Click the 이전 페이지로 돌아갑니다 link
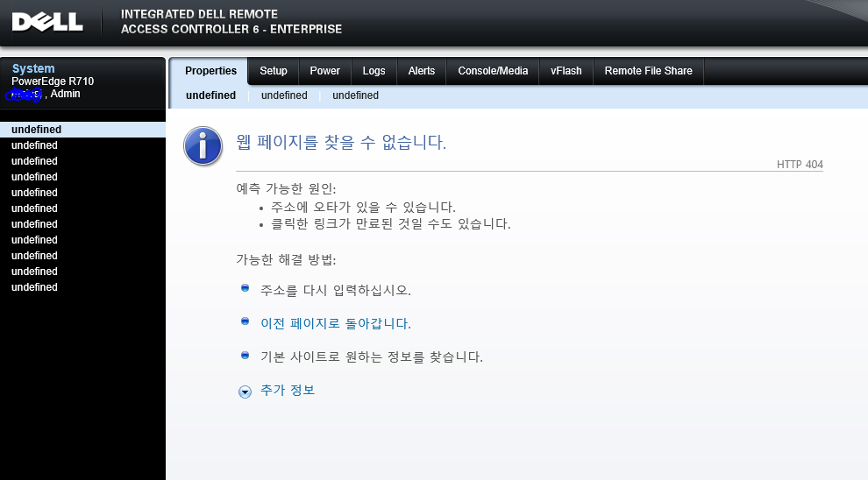 tap(336, 323)
